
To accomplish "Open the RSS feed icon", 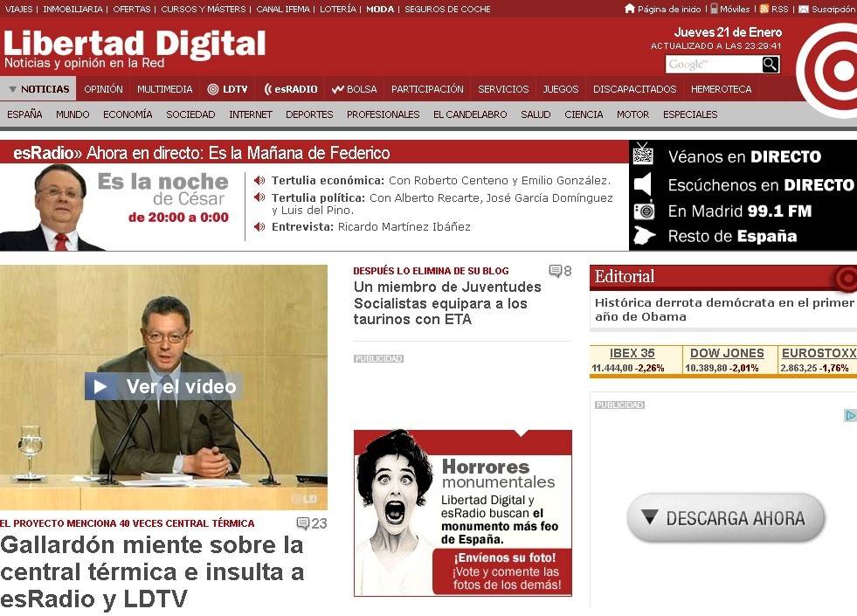I will pyautogui.click(x=764, y=9).
